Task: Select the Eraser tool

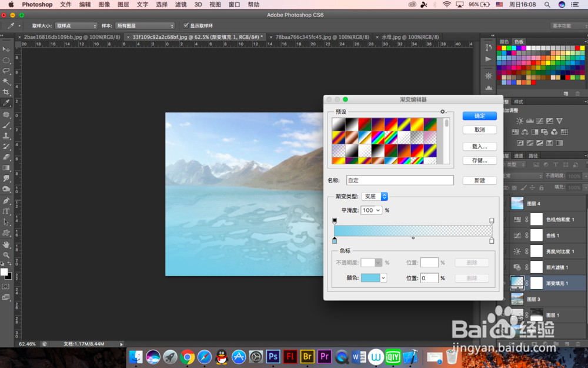Action: coord(6,157)
